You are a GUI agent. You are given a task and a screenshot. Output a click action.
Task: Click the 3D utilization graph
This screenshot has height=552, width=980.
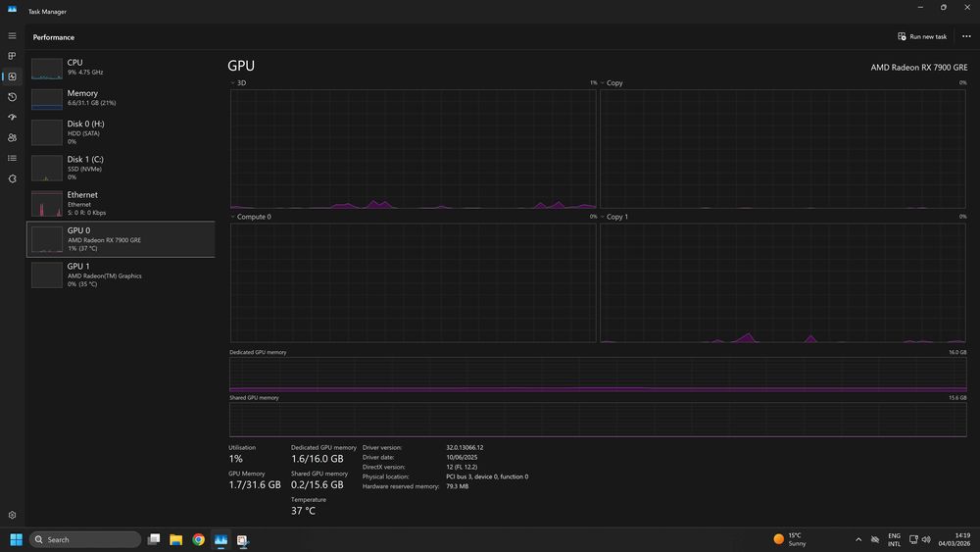pyautogui.click(x=414, y=149)
